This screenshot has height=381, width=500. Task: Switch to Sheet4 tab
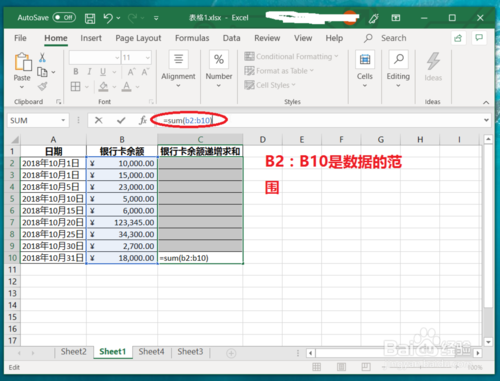tap(151, 352)
